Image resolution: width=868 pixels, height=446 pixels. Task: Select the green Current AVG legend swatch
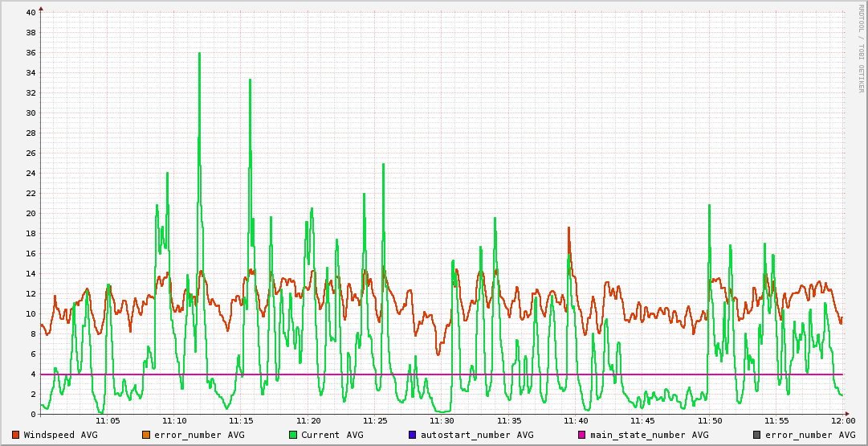pyautogui.click(x=293, y=435)
